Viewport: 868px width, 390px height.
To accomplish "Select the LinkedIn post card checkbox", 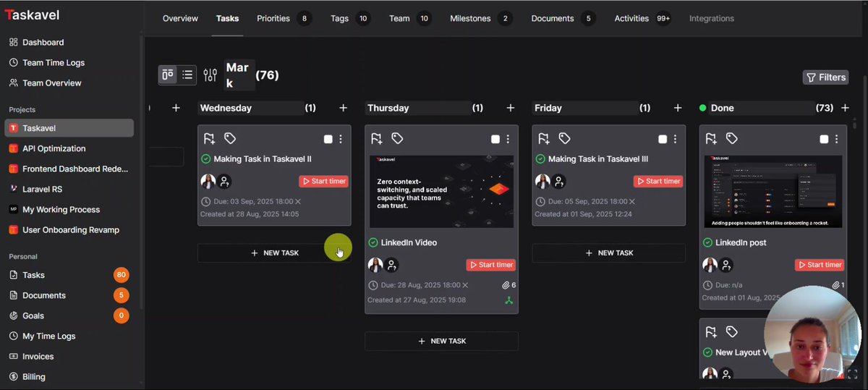I will [824, 139].
